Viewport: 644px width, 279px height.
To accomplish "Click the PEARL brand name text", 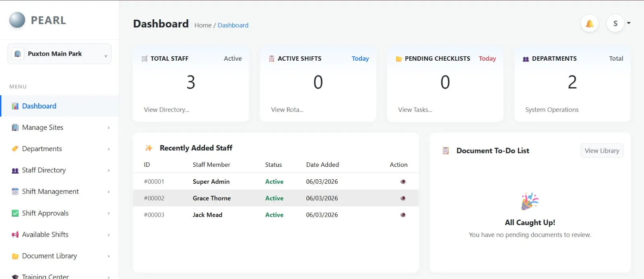I will point(49,21).
